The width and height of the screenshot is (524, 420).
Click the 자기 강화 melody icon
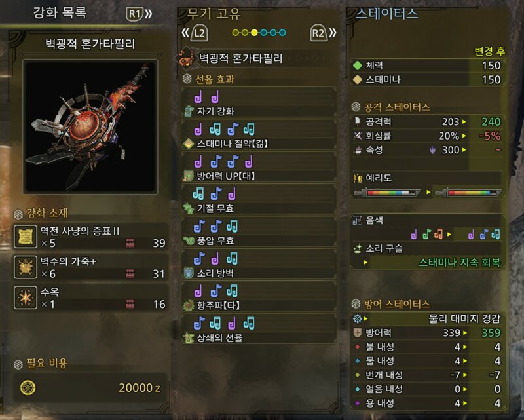click(189, 111)
